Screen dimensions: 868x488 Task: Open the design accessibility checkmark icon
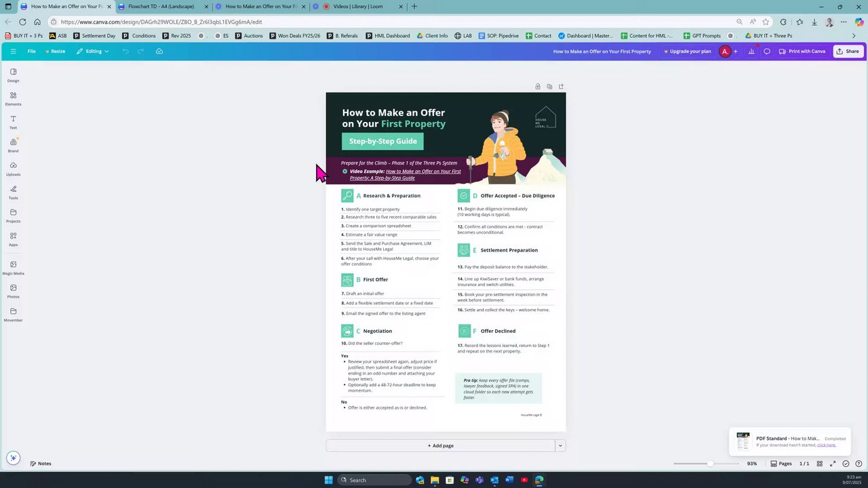click(x=846, y=464)
